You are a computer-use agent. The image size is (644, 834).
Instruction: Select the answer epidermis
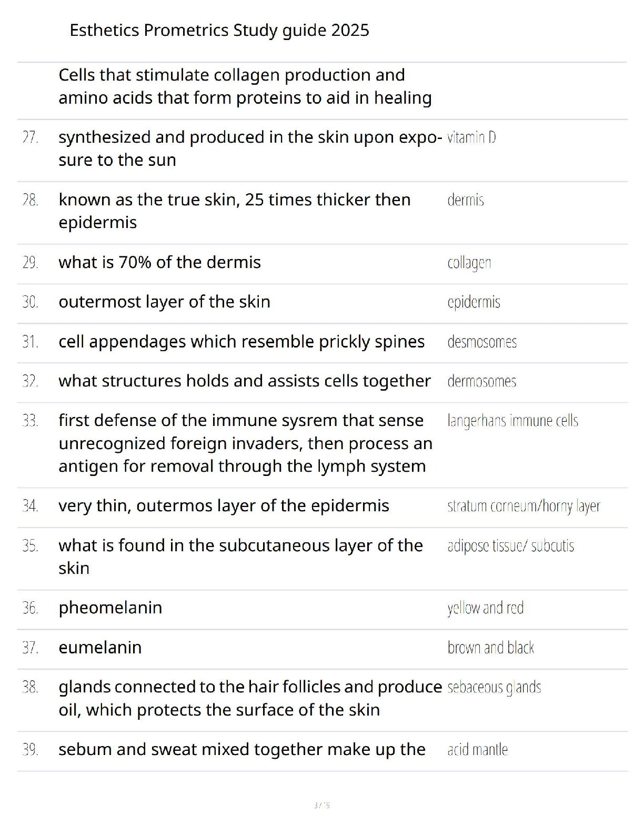point(474,302)
